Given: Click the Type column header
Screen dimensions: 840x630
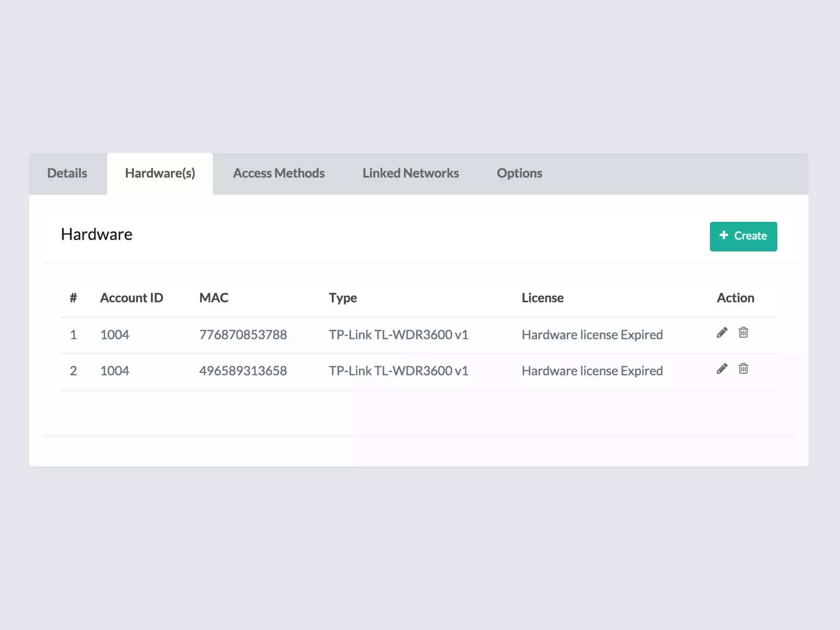Looking at the screenshot, I should tap(343, 298).
